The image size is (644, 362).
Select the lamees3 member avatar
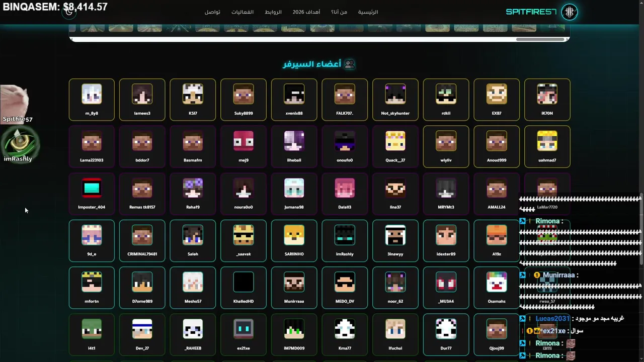142,94
